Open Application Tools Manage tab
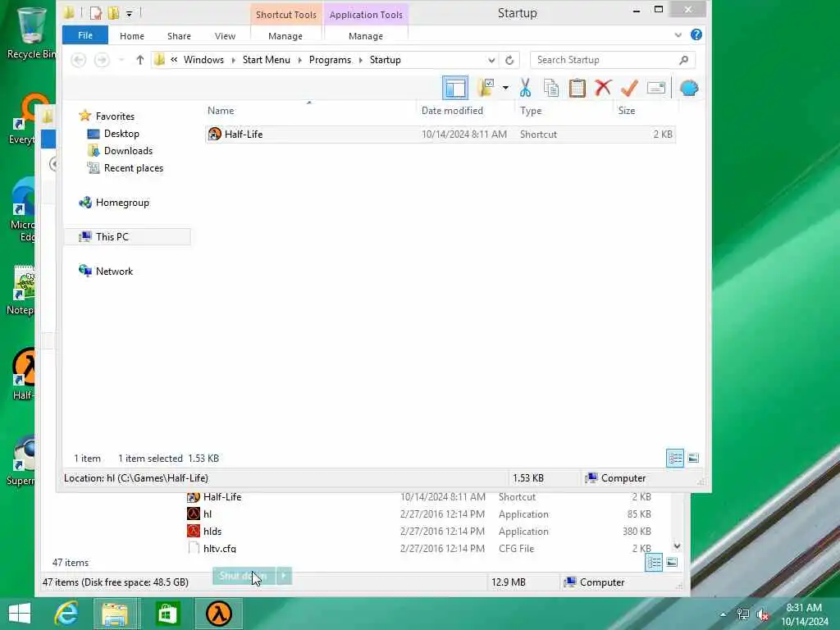This screenshot has width=840, height=630. (365, 36)
